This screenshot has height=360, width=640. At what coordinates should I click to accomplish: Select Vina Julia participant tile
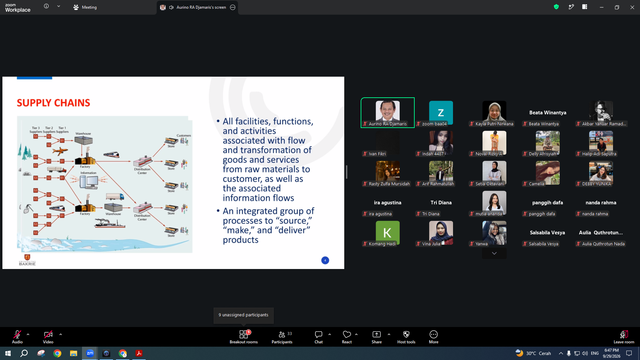click(x=441, y=233)
